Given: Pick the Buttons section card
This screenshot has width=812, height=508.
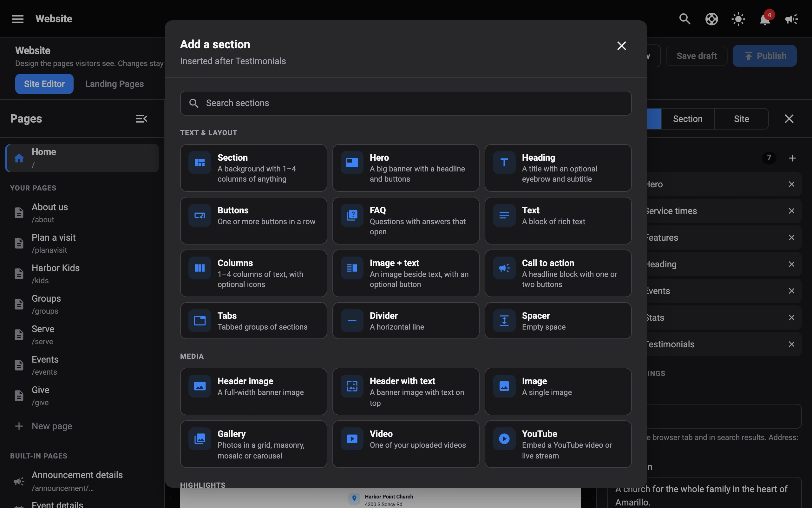Looking at the screenshot, I should tap(253, 220).
